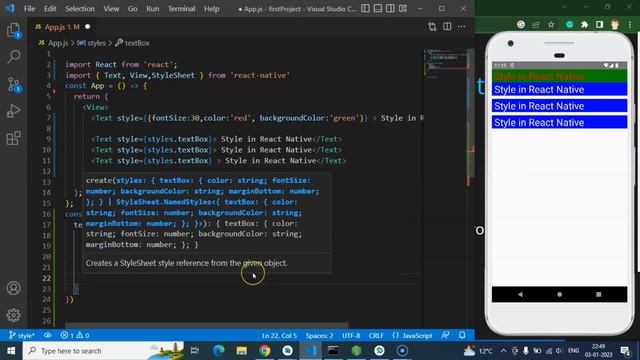
Task: Click ENG language indicator in tray
Action: click(573, 351)
